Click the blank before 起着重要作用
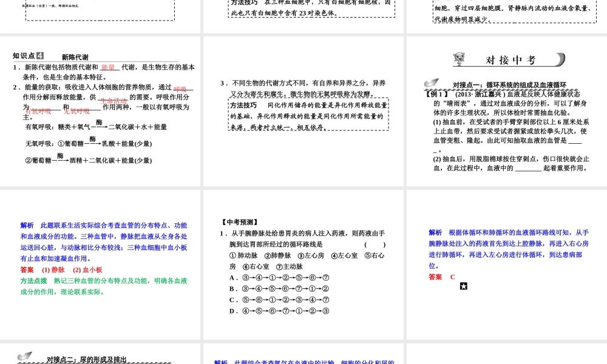 [x=528, y=169]
